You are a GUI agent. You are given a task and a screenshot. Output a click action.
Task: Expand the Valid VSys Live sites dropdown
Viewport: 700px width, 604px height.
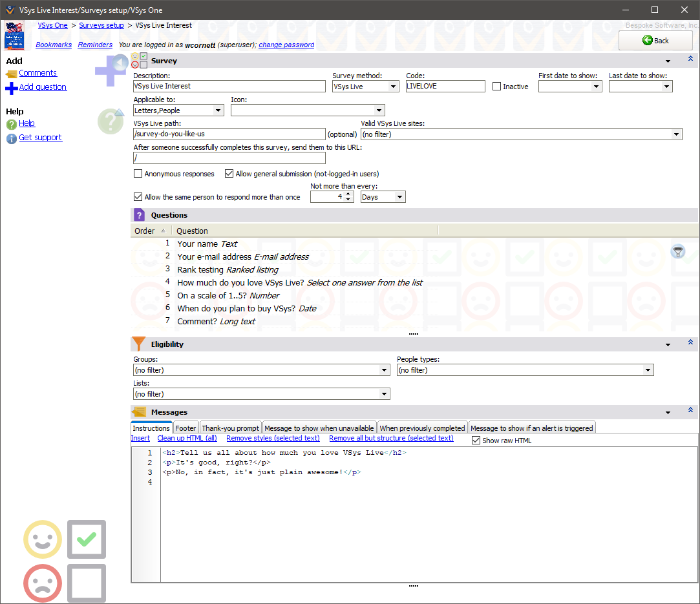pos(676,134)
